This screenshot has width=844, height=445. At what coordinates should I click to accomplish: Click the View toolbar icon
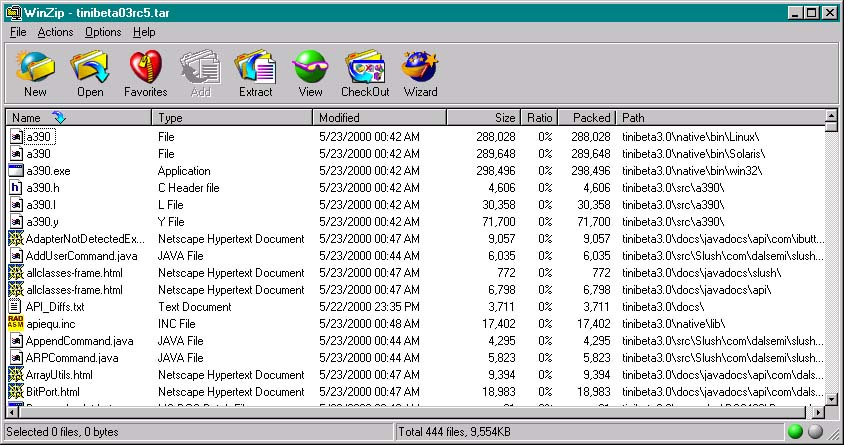coord(310,72)
